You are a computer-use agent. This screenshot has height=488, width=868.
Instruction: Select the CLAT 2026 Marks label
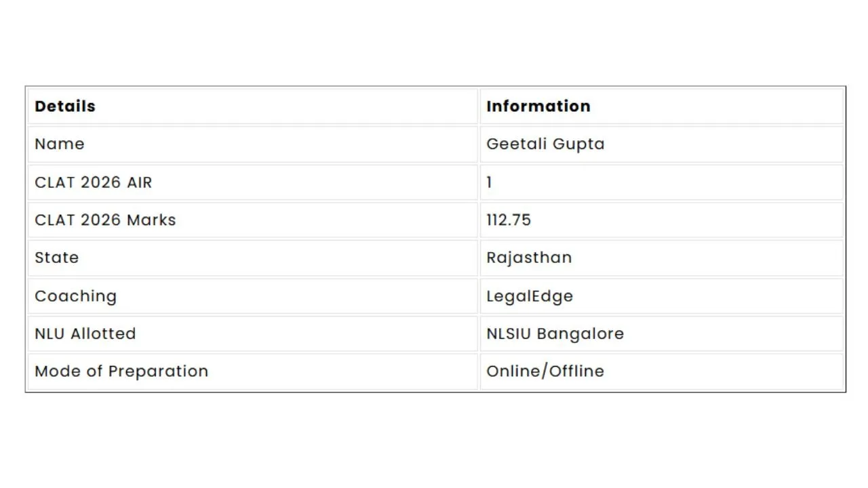click(x=105, y=220)
